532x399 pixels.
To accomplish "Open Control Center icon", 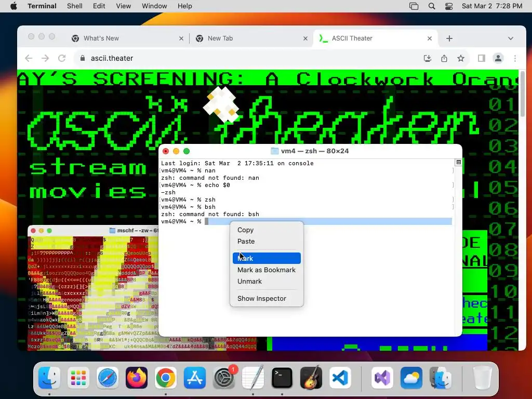I will [448, 6].
